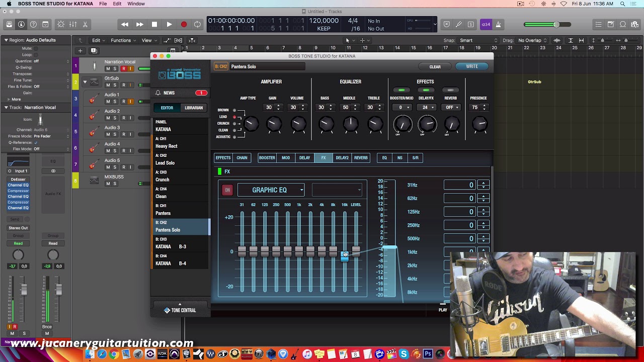The height and width of the screenshot is (362, 644).
Task: Click the Play transport button
Action: (x=169, y=24)
